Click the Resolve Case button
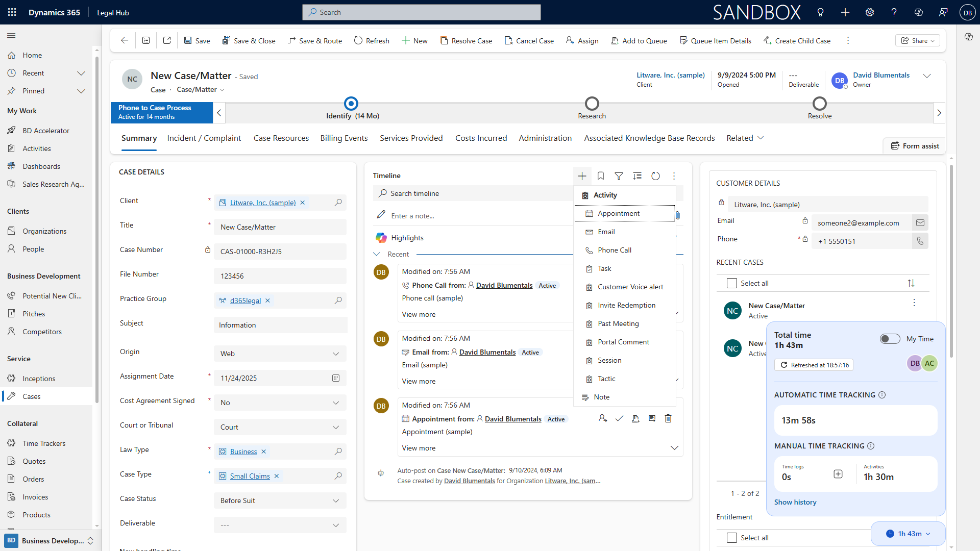The image size is (980, 551). [x=466, y=41]
